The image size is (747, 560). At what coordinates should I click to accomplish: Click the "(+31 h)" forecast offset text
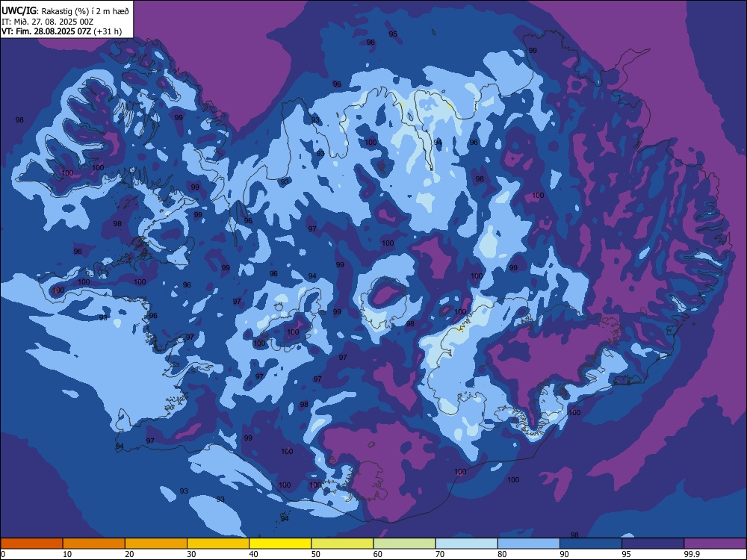108,31
